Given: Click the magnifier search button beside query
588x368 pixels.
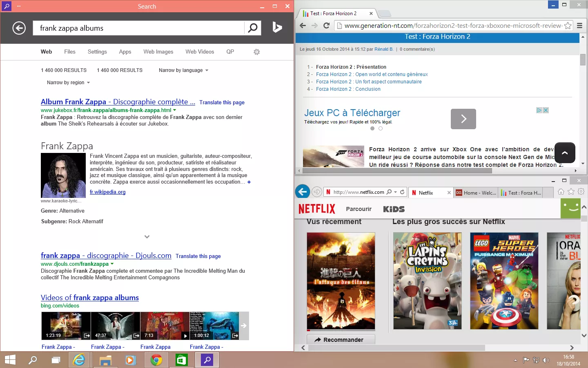Looking at the screenshot, I should (253, 28).
